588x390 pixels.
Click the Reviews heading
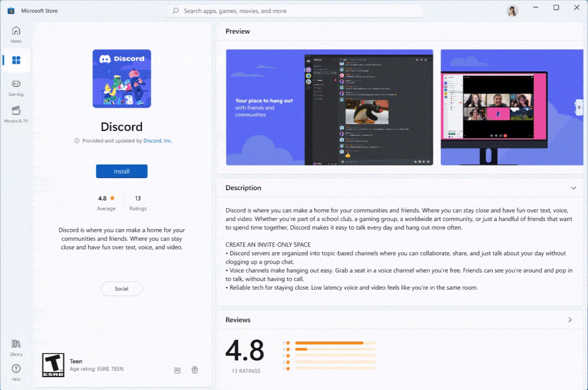238,320
